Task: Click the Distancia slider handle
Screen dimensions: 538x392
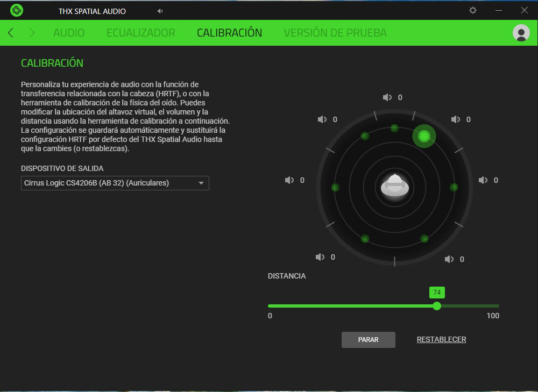Action: [436, 306]
